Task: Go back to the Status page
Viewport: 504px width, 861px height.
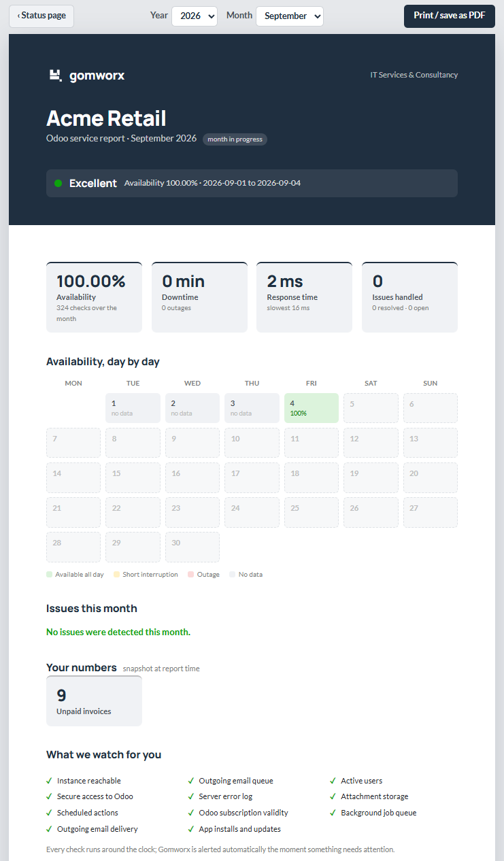Action: 41,16
